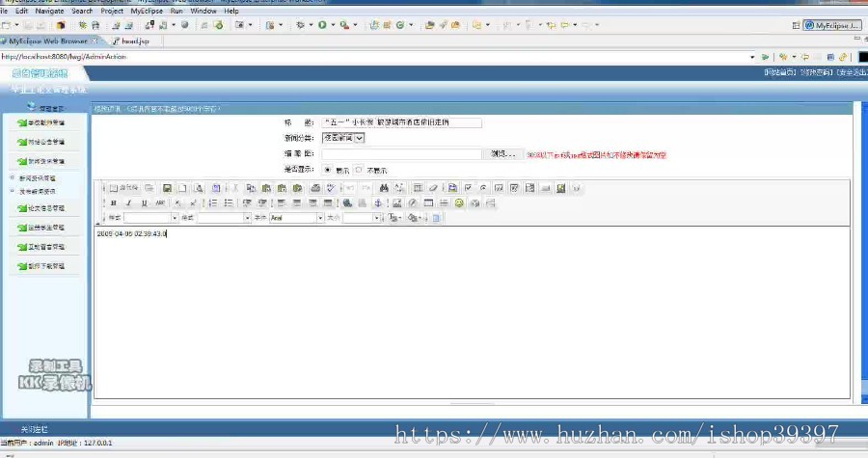Viewport: 868px width, 458px height.
Task: Click the New Page icon in editor
Action: coord(182,188)
